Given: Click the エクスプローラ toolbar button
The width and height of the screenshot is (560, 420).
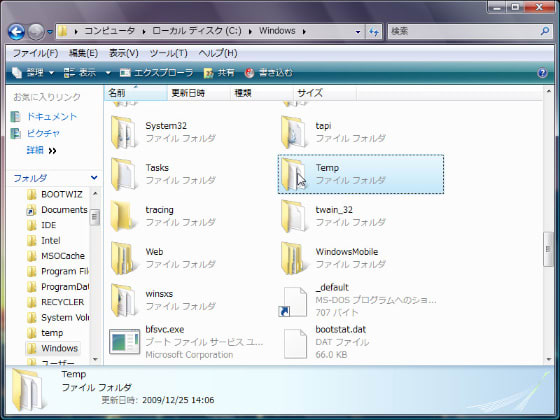Looking at the screenshot, I should point(156,73).
